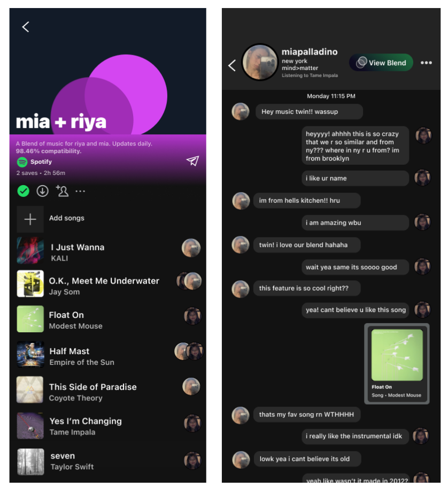
Task: Play Float On by Modest Mouse in list
Action: pos(108,320)
